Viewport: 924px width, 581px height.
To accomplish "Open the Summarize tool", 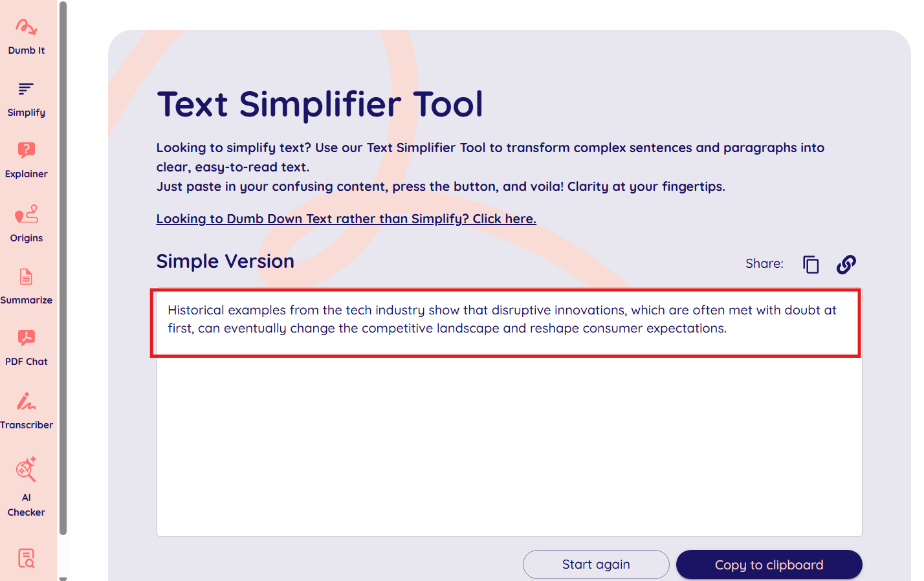I will pos(27,286).
